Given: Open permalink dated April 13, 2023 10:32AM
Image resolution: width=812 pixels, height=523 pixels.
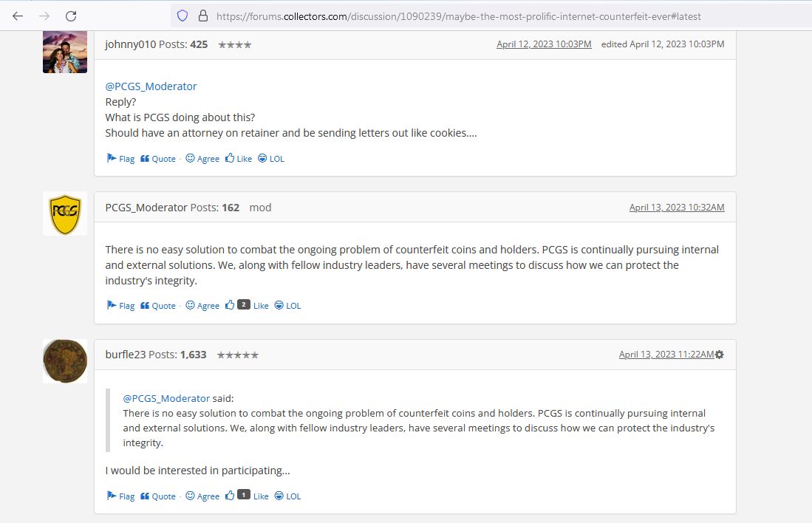Looking at the screenshot, I should point(677,208).
